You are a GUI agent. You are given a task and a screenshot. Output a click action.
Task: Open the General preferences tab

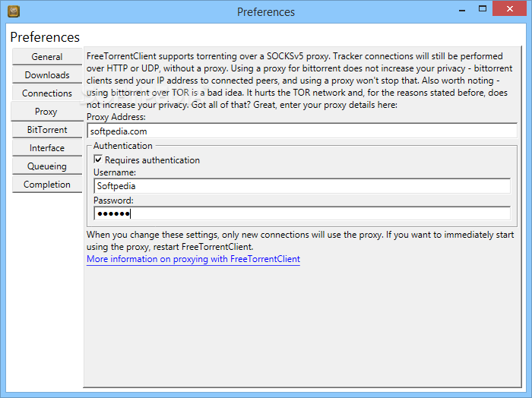point(47,57)
